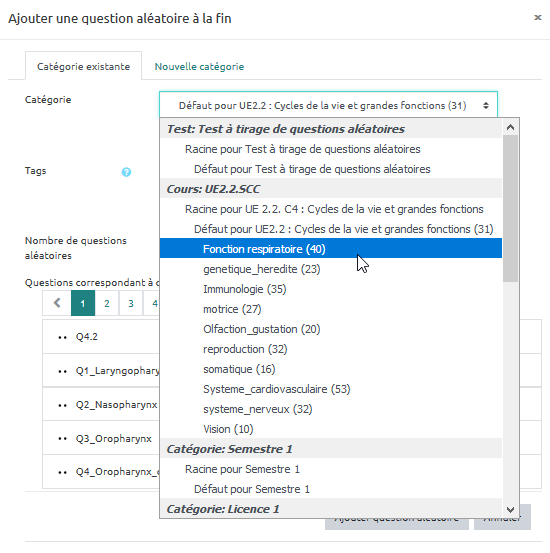Go to page 2 of questions

[107, 303]
